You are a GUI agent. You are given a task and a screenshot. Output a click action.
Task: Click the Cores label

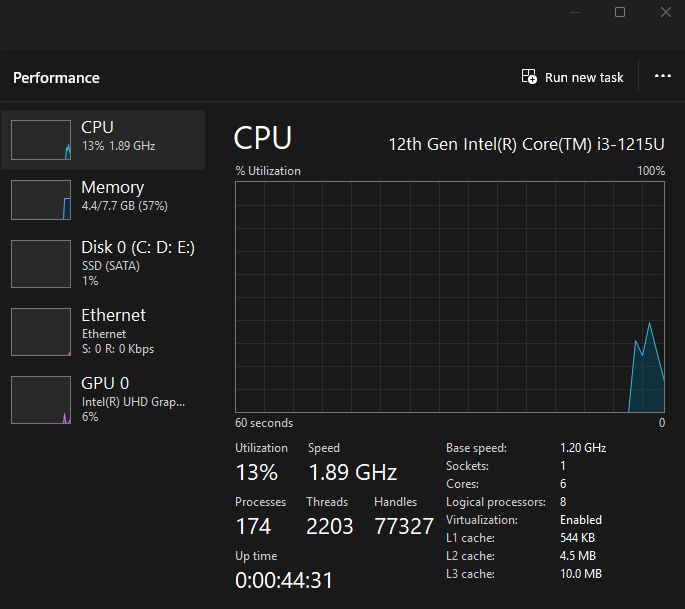coord(462,484)
